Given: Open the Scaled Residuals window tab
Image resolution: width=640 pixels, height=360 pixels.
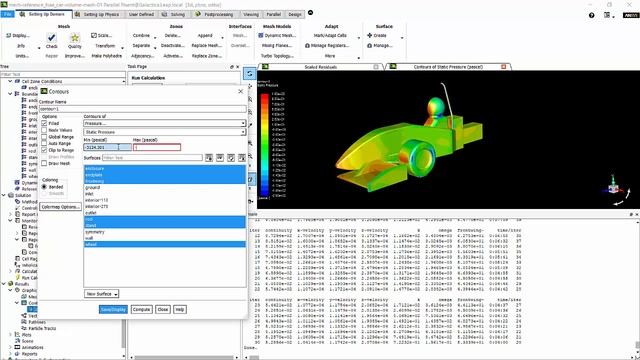Looking at the screenshot, I should pyautogui.click(x=321, y=67).
